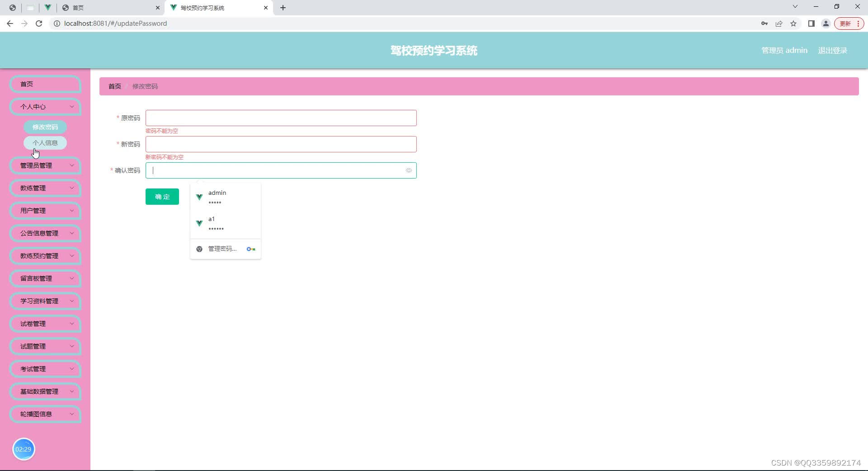Image resolution: width=868 pixels, height=471 pixels.
Task: Expand the 管理员管理 sidebar menu
Action: point(45,165)
